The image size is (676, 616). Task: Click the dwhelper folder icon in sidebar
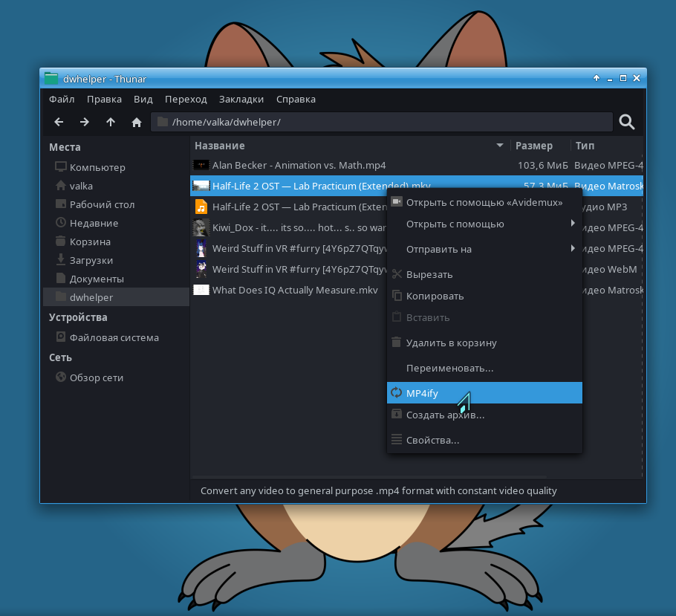(61, 296)
